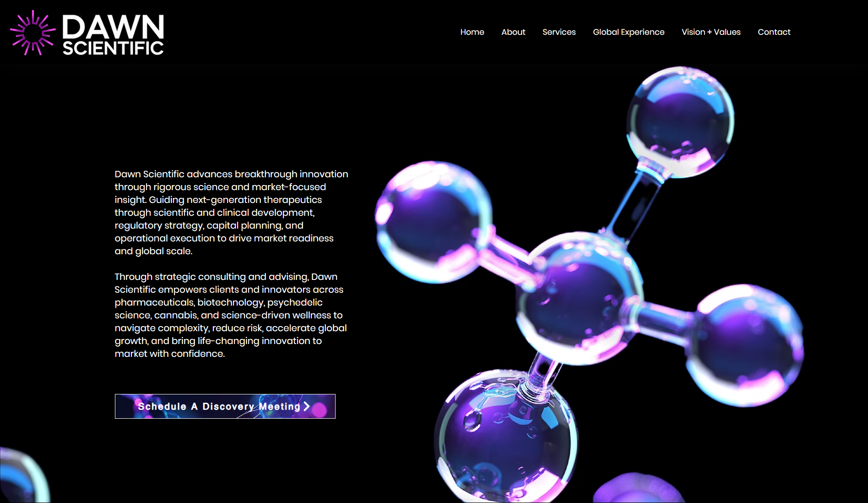
Task: Click the arrow chevron on the Schedule button
Action: tap(307, 406)
